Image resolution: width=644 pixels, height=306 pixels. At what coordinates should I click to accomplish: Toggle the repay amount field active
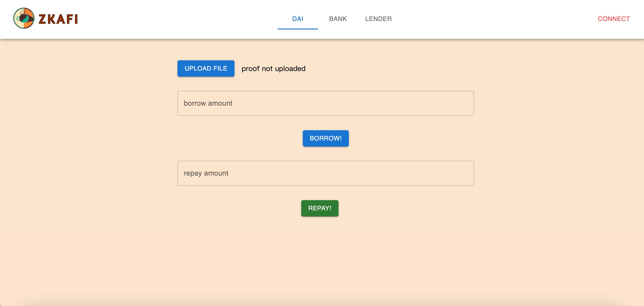click(326, 173)
